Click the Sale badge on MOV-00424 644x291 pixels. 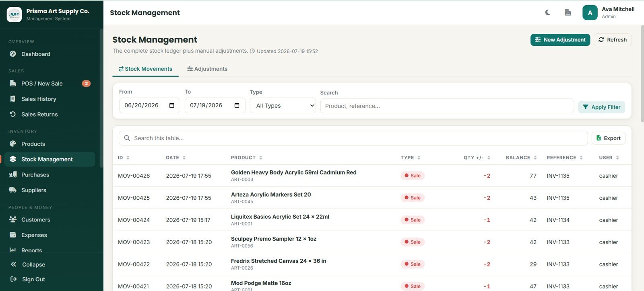[412, 220]
